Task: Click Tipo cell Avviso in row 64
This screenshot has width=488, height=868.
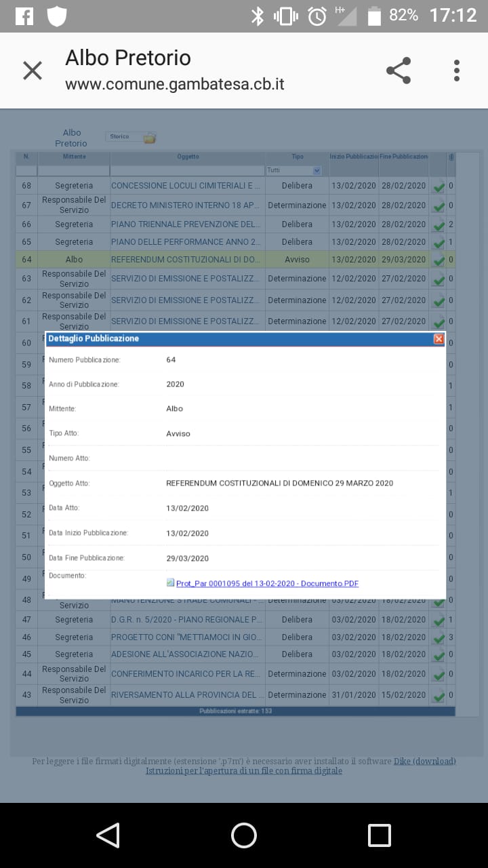Action: pyautogui.click(x=297, y=260)
